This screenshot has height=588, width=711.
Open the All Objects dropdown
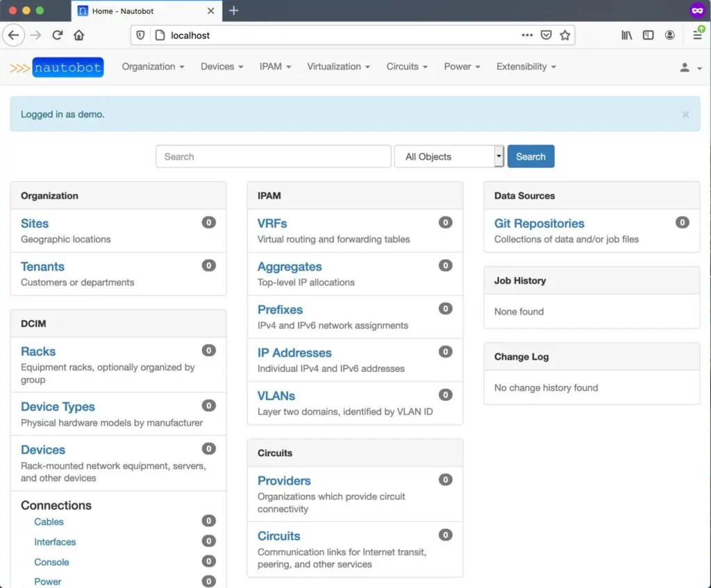pos(449,156)
